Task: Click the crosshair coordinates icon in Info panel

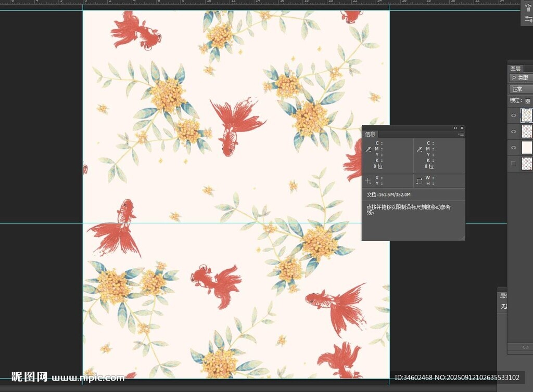Action: (368, 181)
